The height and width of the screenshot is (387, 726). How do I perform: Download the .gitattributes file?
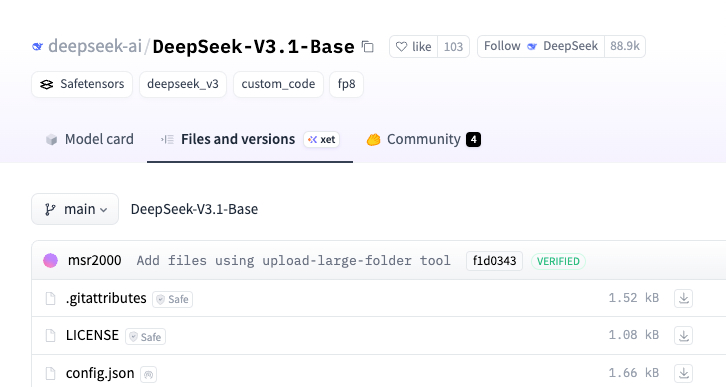(x=684, y=299)
